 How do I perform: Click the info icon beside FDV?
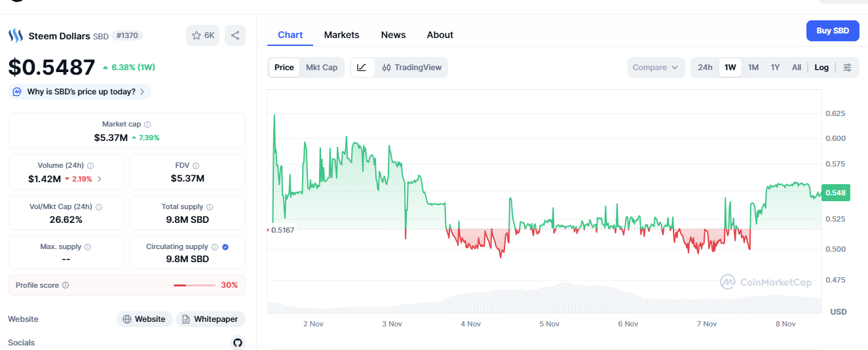click(196, 166)
